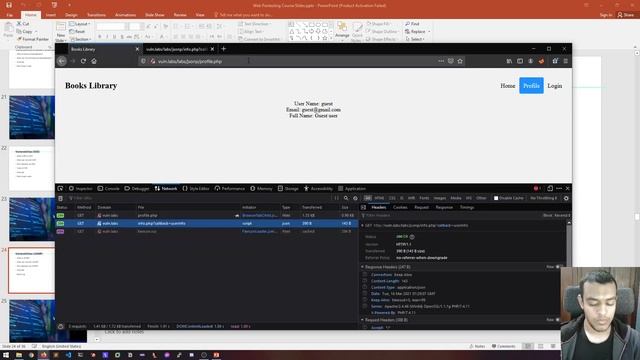Toggle request block icon in Network toolbar
640x360 pixels.
click(x=355, y=198)
